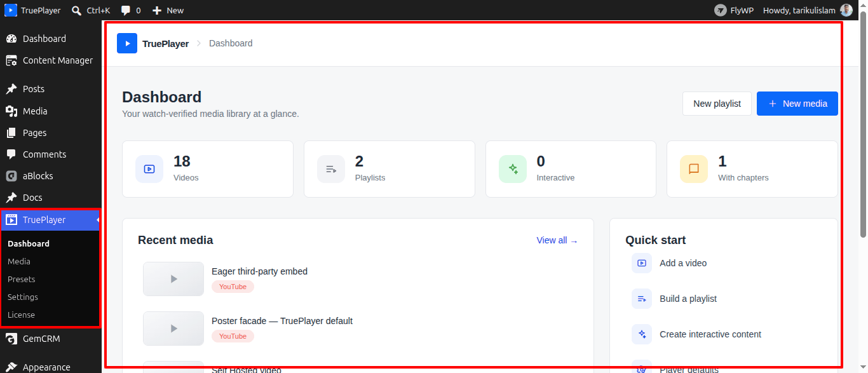Click the Build a playlist link

(x=688, y=299)
